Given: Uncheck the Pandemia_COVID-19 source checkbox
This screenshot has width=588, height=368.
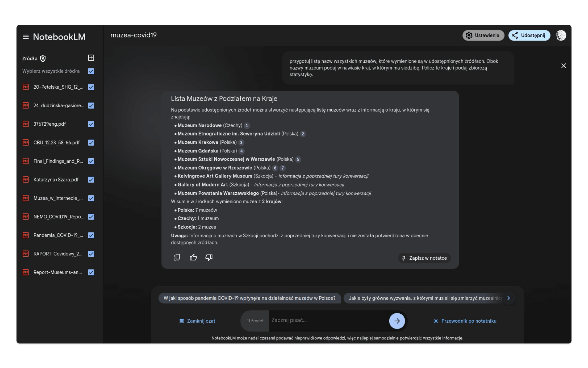Looking at the screenshot, I should click(x=91, y=235).
